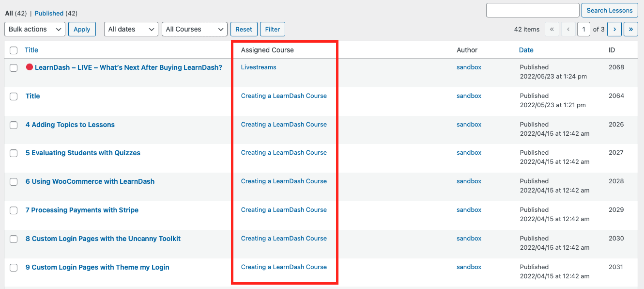This screenshot has height=289, width=644.
Task: Select the 7 Processing Payments with Stripe checkbox
Action: 14,210
